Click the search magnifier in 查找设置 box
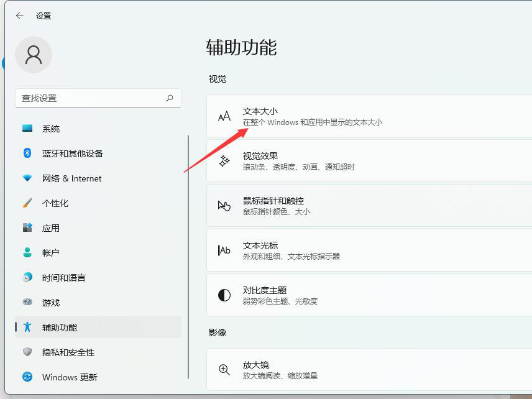The height and width of the screenshot is (399, 532). pos(170,98)
